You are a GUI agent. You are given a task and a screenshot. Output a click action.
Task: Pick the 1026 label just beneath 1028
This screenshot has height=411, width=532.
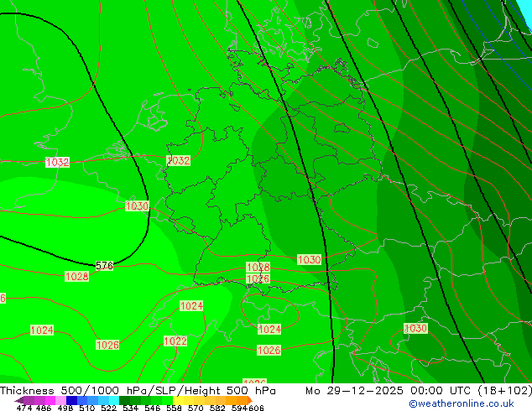click(258, 278)
